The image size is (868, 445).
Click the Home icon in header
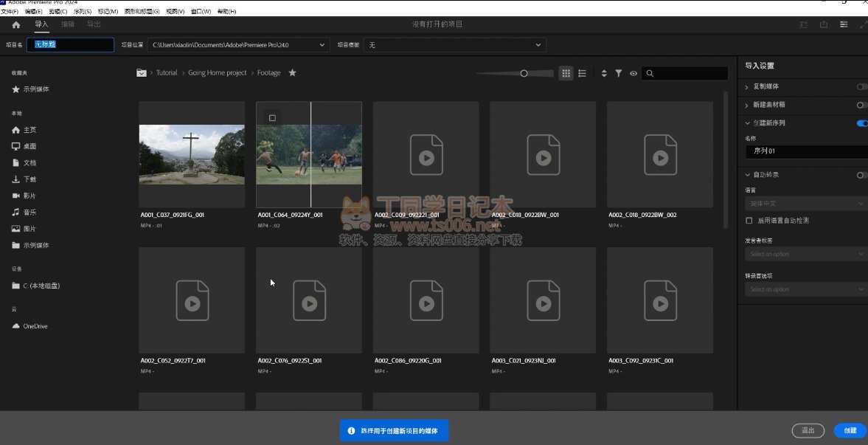16,24
